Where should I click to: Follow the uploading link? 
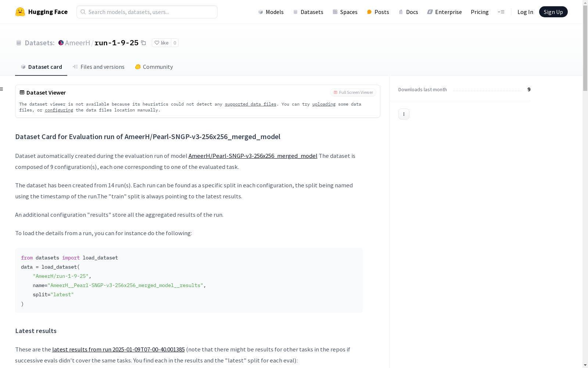click(324, 104)
